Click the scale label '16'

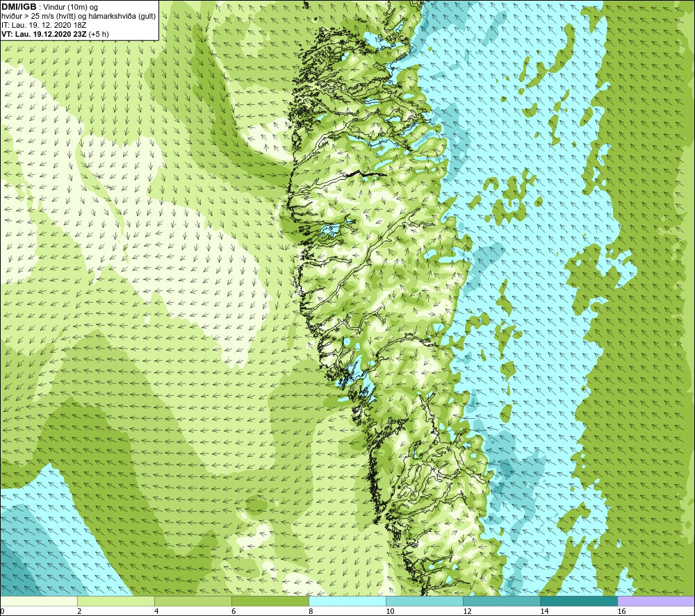tap(621, 612)
